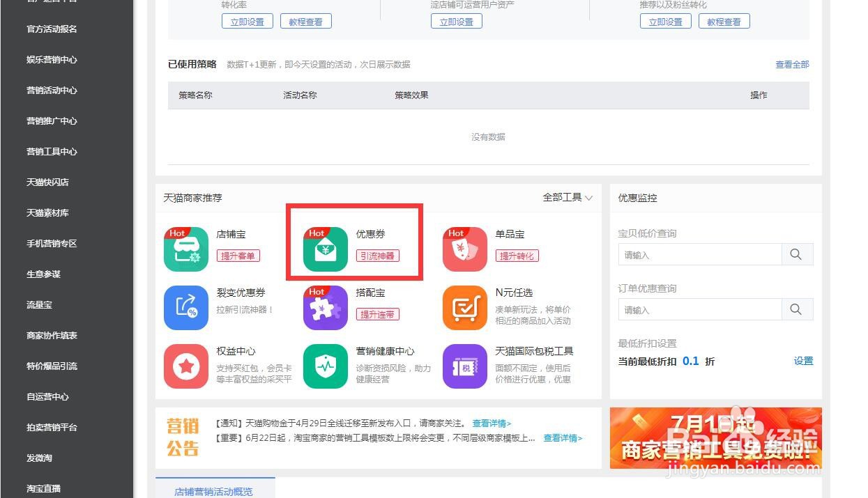Click first 立即设置 button under 转化率
The image size is (868, 498).
(248, 22)
